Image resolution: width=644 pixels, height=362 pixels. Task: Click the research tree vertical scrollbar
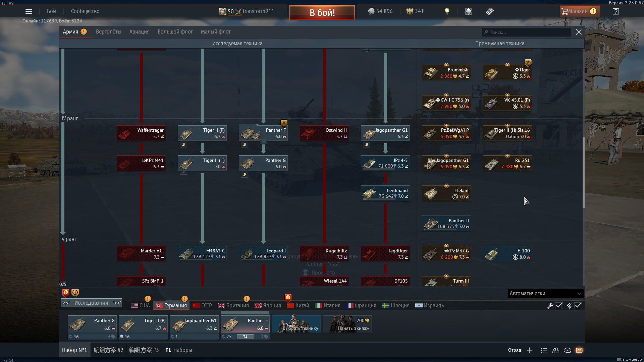coord(583,173)
